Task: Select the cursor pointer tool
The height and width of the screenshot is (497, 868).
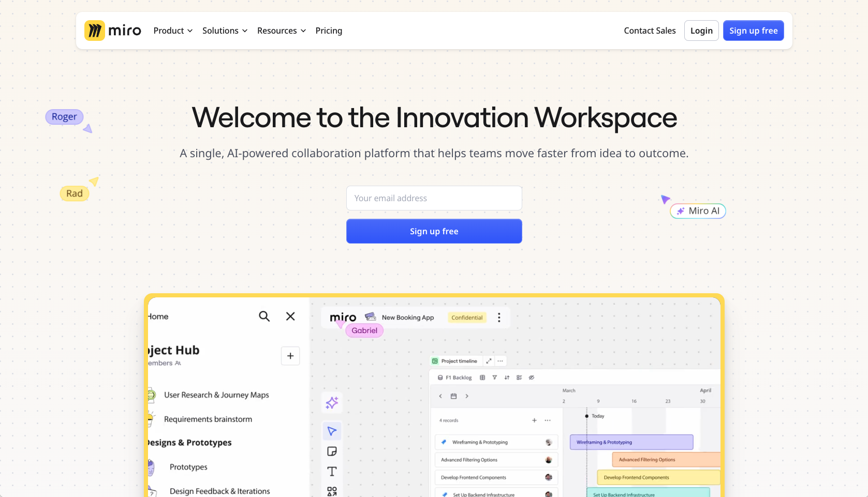Action: point(332,431)
